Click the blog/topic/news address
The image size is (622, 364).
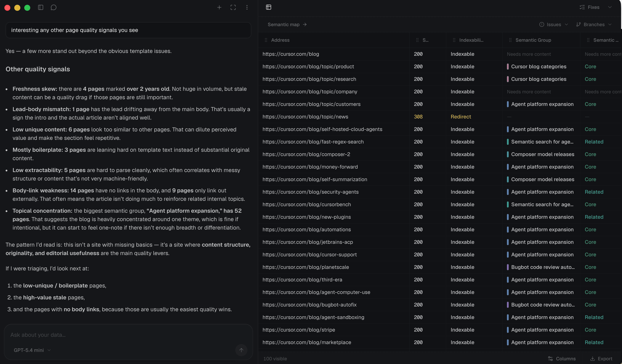(305, 117)
